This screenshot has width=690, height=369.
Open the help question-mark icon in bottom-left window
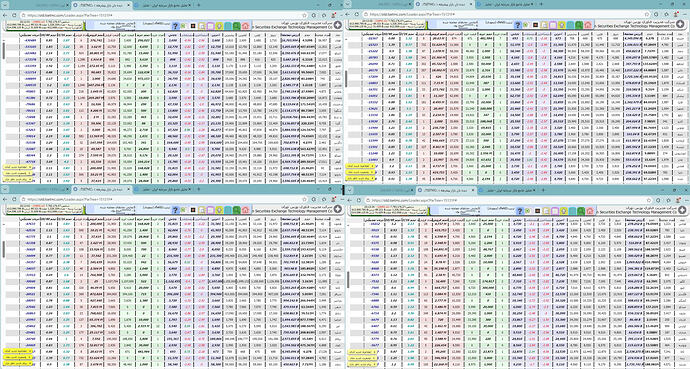pos(175,211)
